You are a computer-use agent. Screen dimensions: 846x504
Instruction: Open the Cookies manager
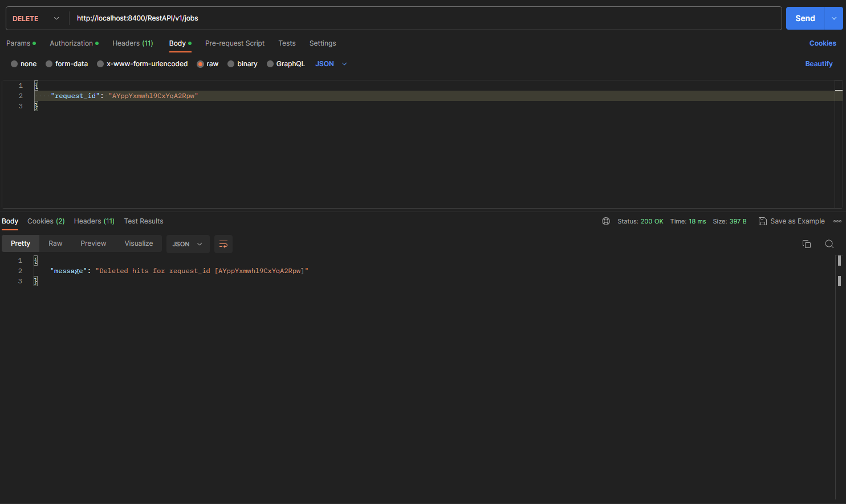(x=822, y=43)
